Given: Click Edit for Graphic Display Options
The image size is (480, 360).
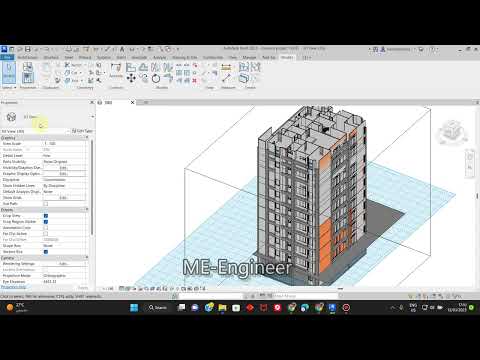Looking at the screenshot, I should pos(63,174).
